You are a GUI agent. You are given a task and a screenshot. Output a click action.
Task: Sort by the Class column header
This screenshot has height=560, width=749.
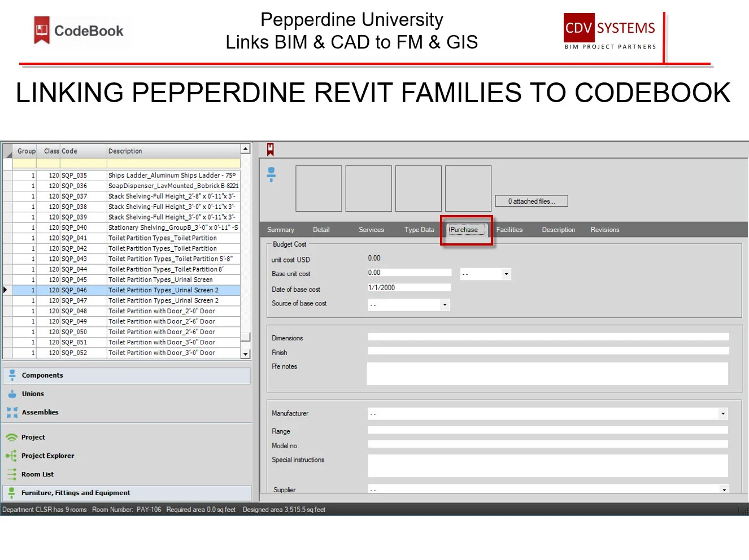49,151
